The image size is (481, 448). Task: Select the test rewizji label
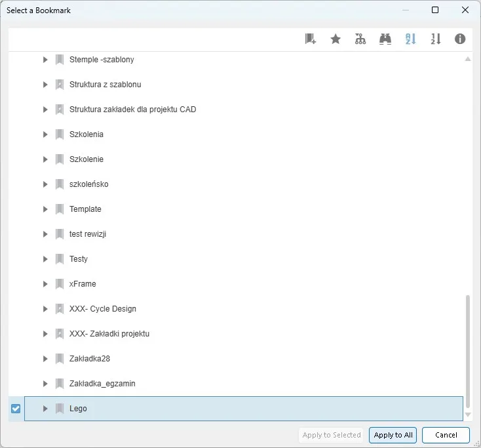point(88,234)
